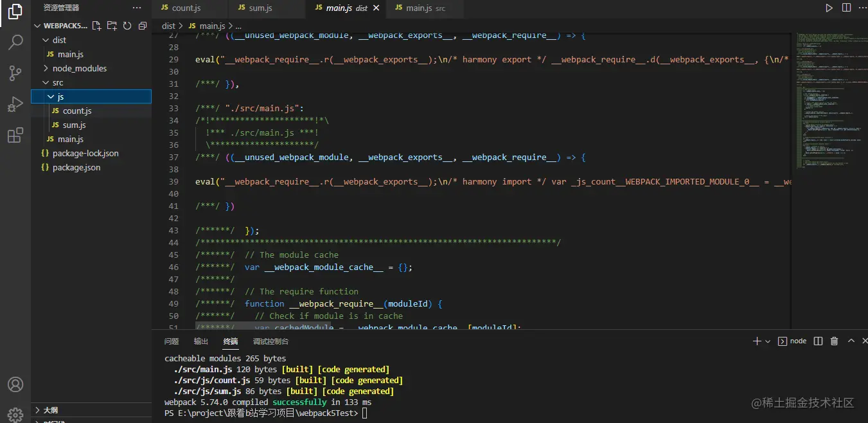Open package-lock.json file
868x423 pixels.
[91, 153]
